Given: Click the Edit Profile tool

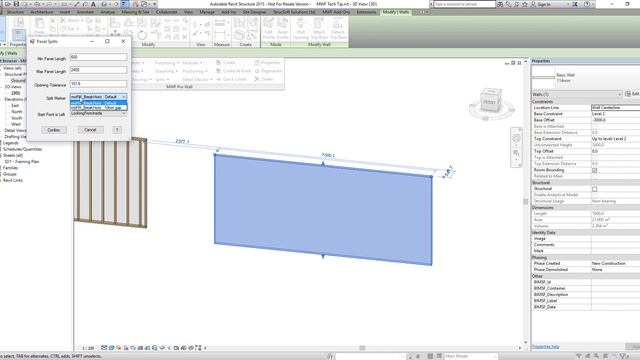Looking at the screenshot, I should pyautogui.click(x=269, y=29).
